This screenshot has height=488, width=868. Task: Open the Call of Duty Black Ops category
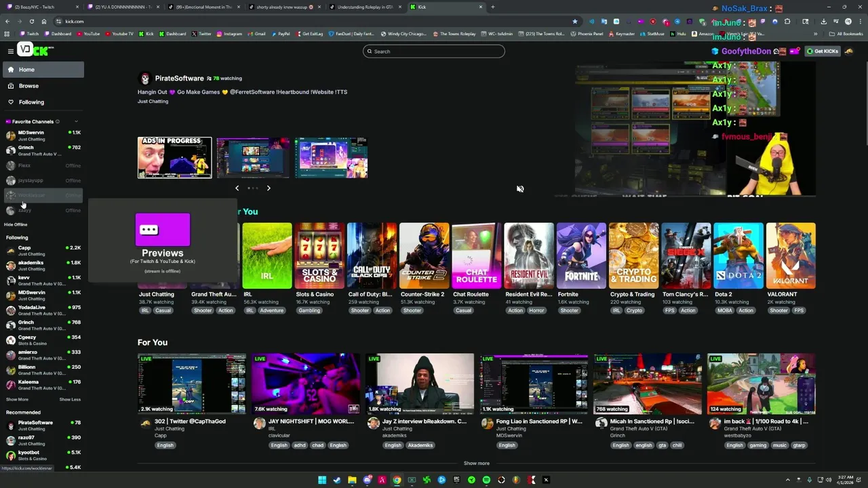point(372,256)
